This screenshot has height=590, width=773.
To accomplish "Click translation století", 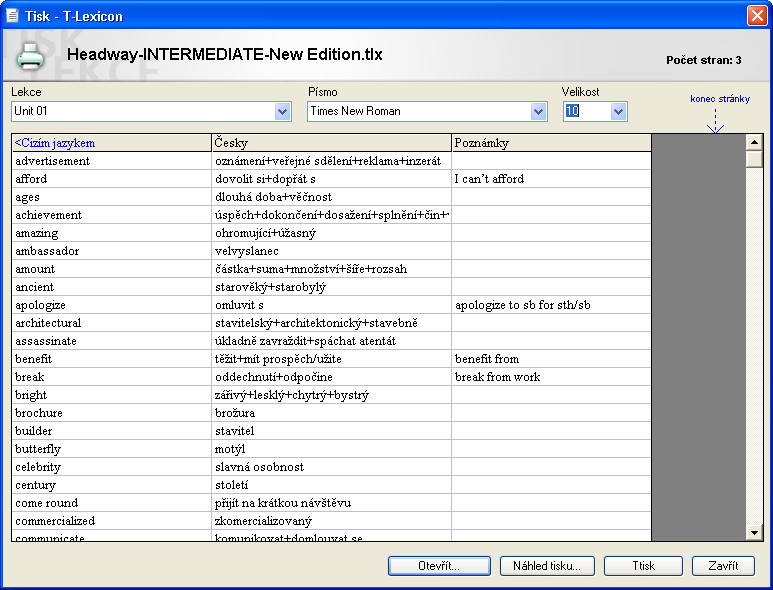I will pos(232,485).
